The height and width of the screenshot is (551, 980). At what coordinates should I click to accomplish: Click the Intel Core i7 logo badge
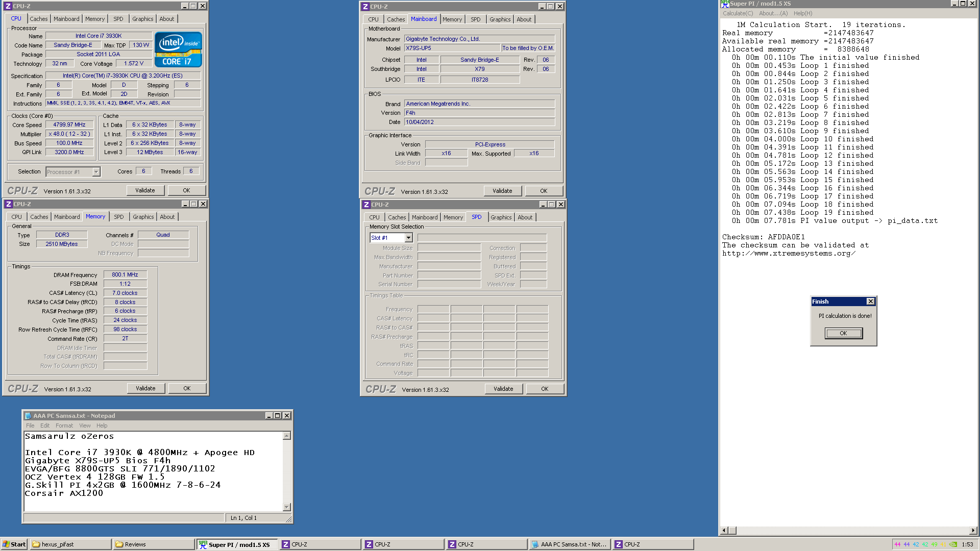click(x=179, y=49)
